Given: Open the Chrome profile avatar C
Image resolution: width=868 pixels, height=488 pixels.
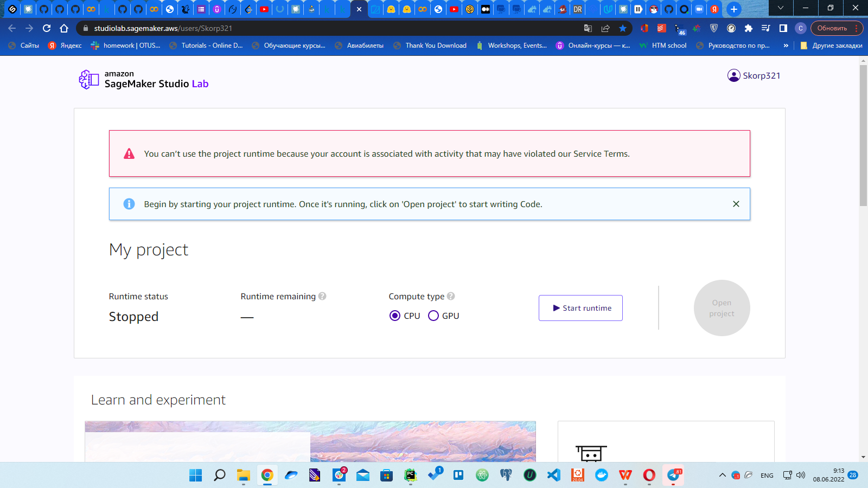Looking at the screenshot, I should coord(801,28).
